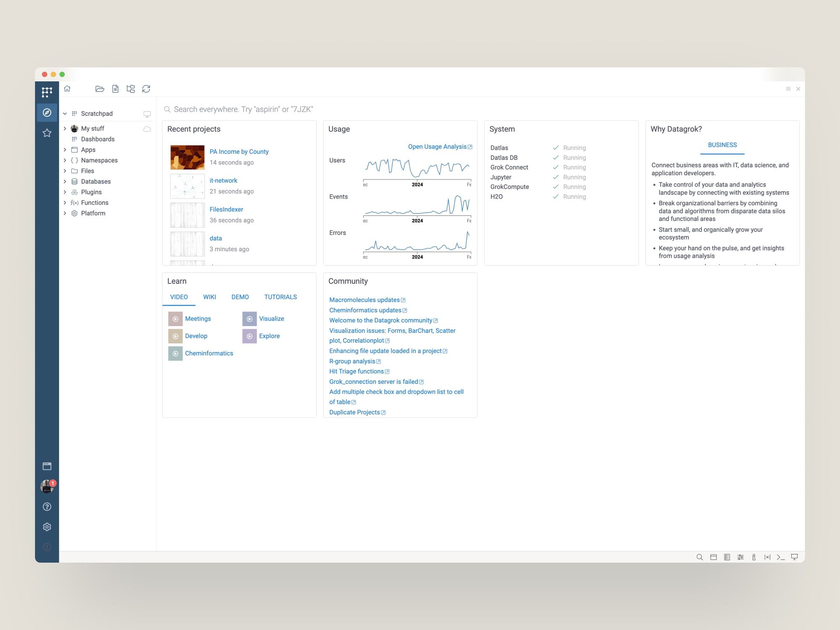Collapse the Scratchpad tree node
The height and width of the screenshot is (630, 840).
pyautogui.click(x=65, y=114)
